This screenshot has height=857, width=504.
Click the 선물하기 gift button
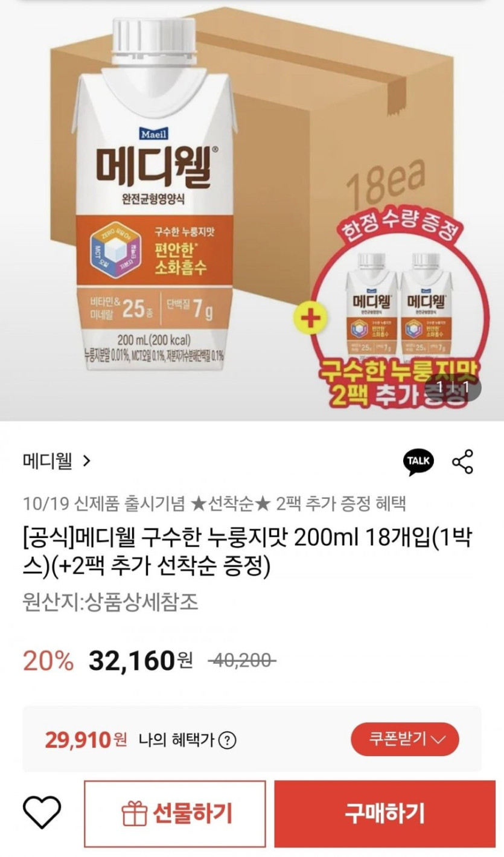pyautogui.click(x=174, y=814)
